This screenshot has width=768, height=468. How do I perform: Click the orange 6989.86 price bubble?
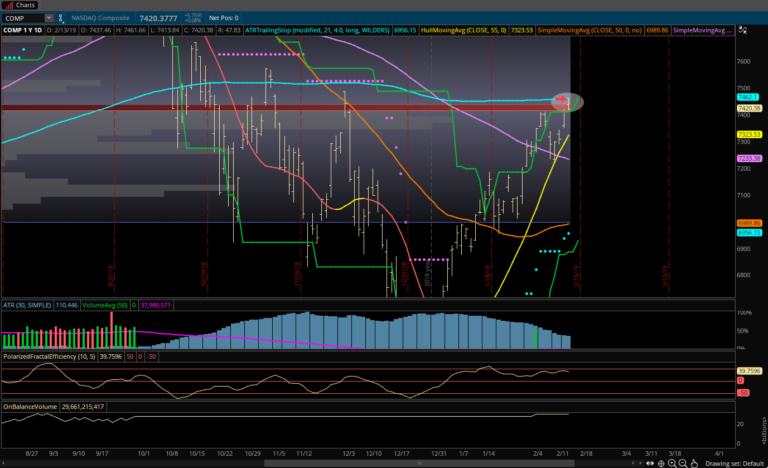coord(750,222)
